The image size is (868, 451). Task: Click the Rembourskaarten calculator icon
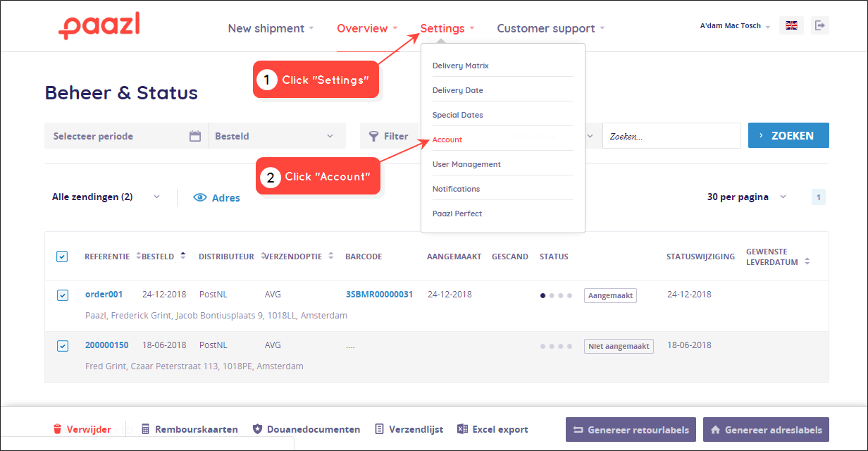[x=146, y=429]
